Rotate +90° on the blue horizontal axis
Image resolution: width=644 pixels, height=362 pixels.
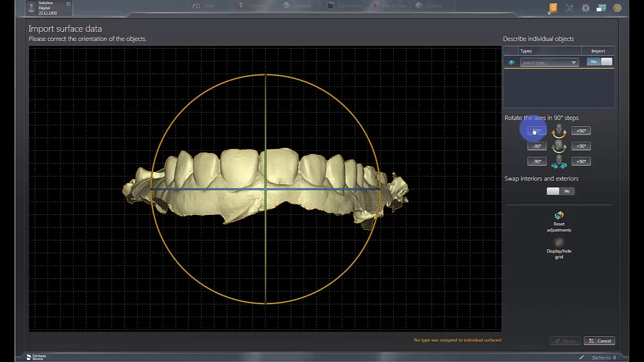coord(581,161)
